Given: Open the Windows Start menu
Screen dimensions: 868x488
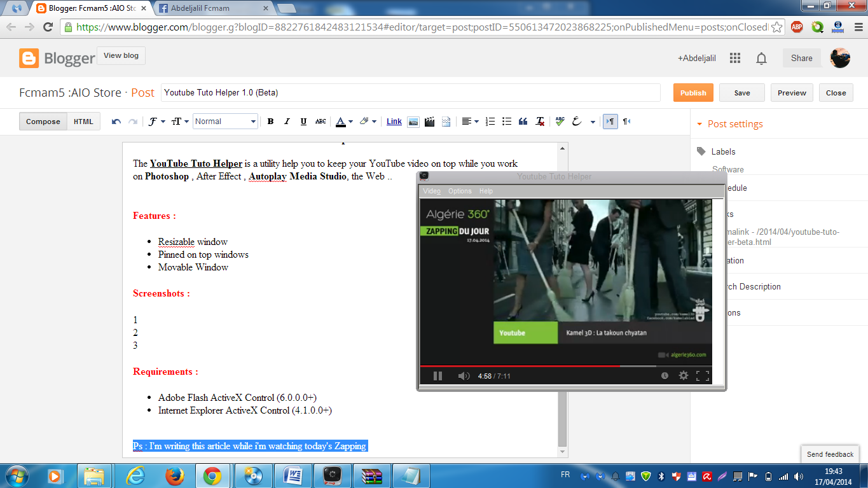Looking at the screenshot, I should [17, 476].
